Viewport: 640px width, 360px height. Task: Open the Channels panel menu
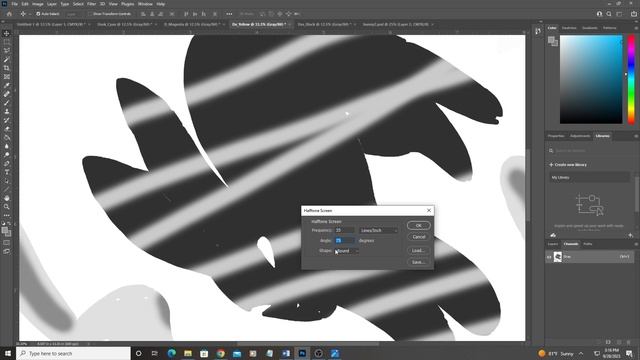point(636,244)
